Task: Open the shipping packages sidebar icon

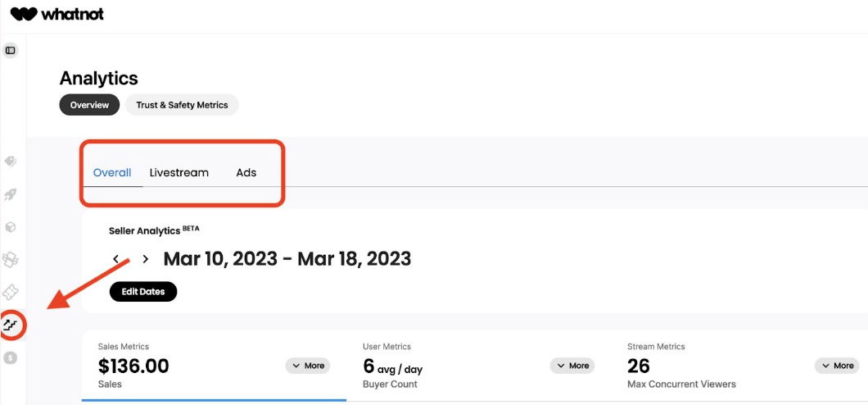Action: point(11,260)
